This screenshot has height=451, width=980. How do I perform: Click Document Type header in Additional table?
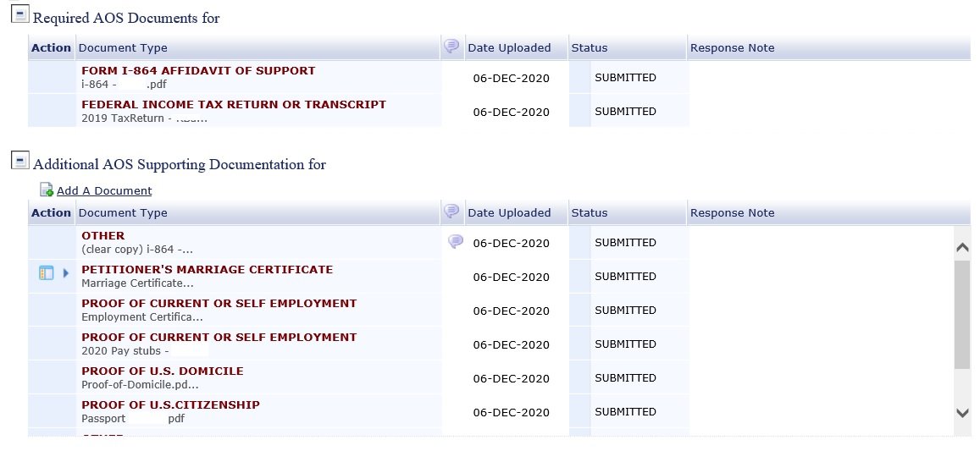tap(123, 213)
